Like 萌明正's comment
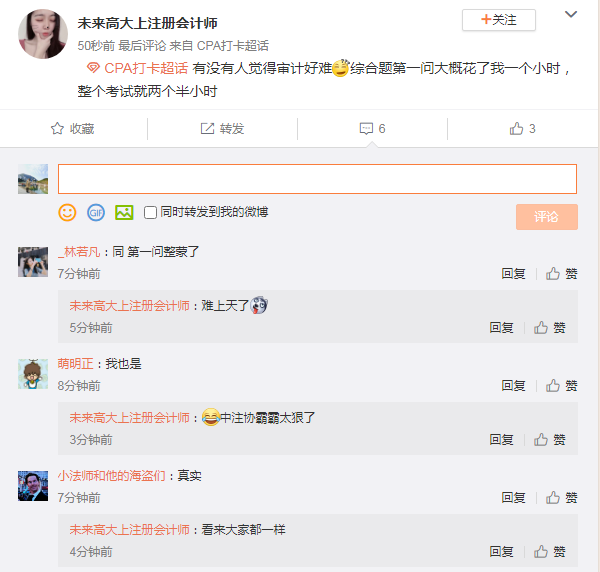 pos(562,385)
